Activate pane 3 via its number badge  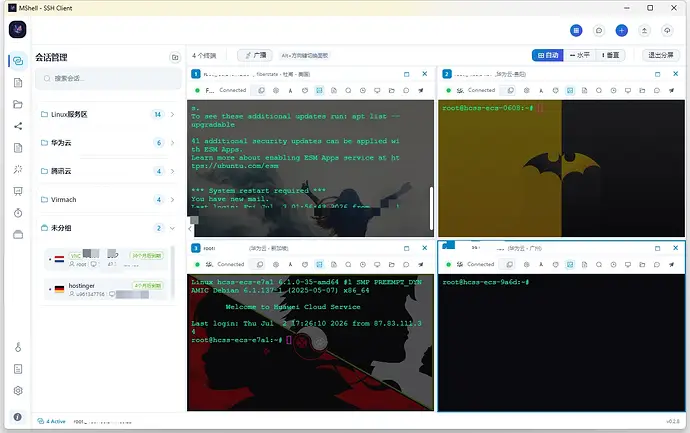(196, 248)
